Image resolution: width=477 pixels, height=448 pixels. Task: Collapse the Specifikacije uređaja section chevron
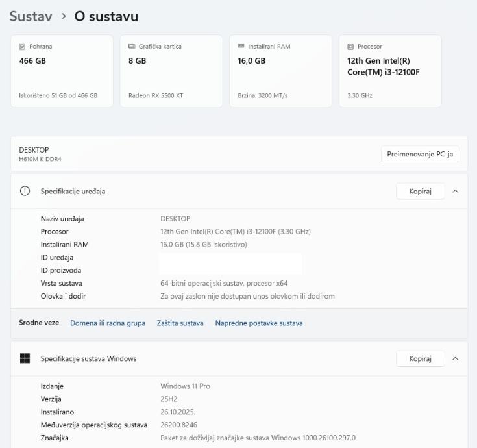pyautogui.click(x=455, y=192)
